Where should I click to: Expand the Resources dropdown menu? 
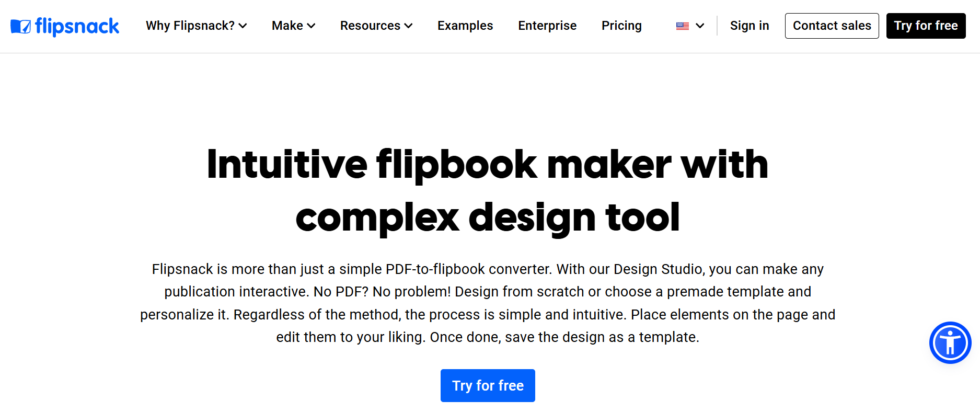pos(376,26)
